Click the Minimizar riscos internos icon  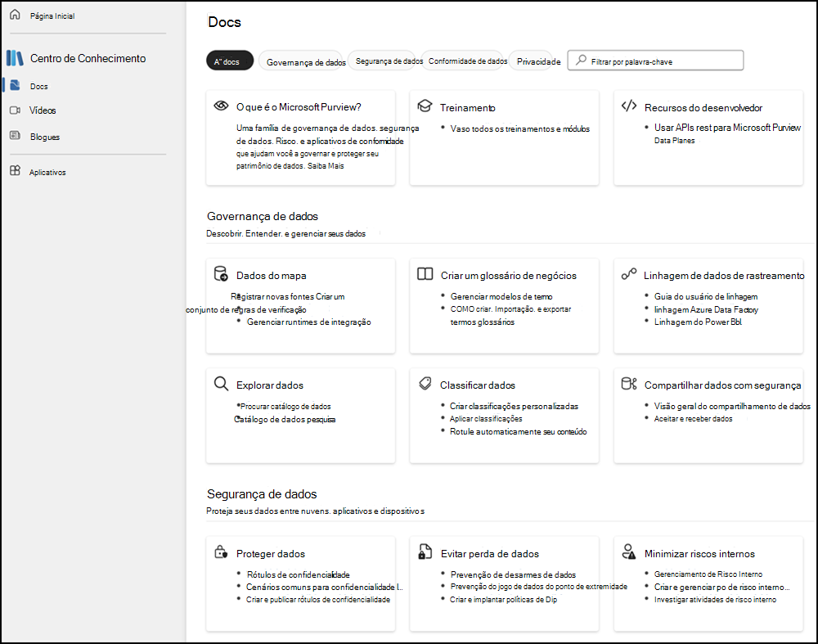(628, 552)
